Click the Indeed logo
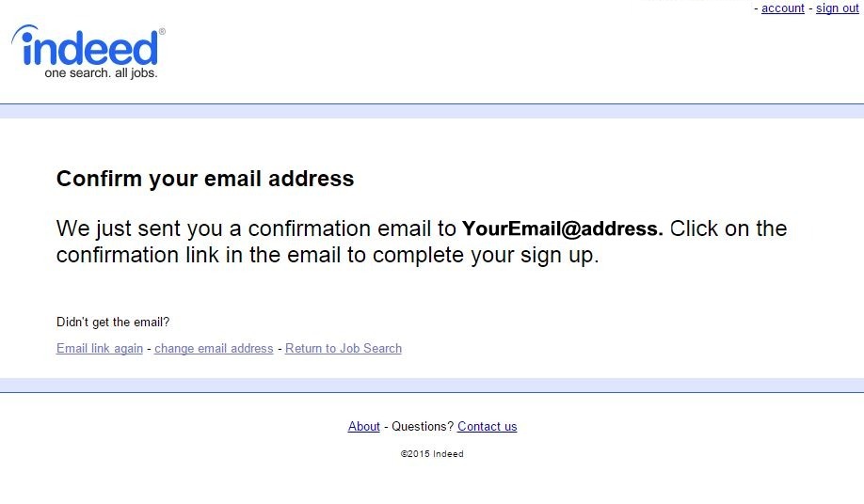This screenshot has width=864, height=504. pos(89,49)
